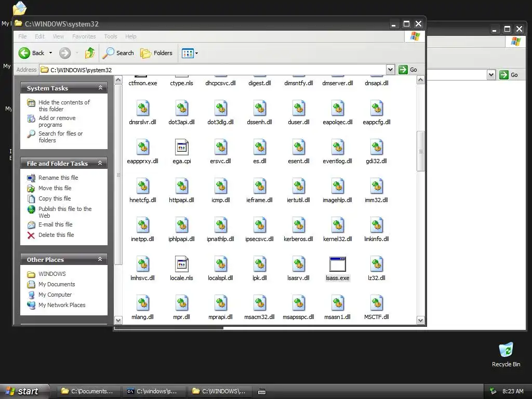
Task: Switch to C:\Documents taskbar window
Action: pos(87,391)
